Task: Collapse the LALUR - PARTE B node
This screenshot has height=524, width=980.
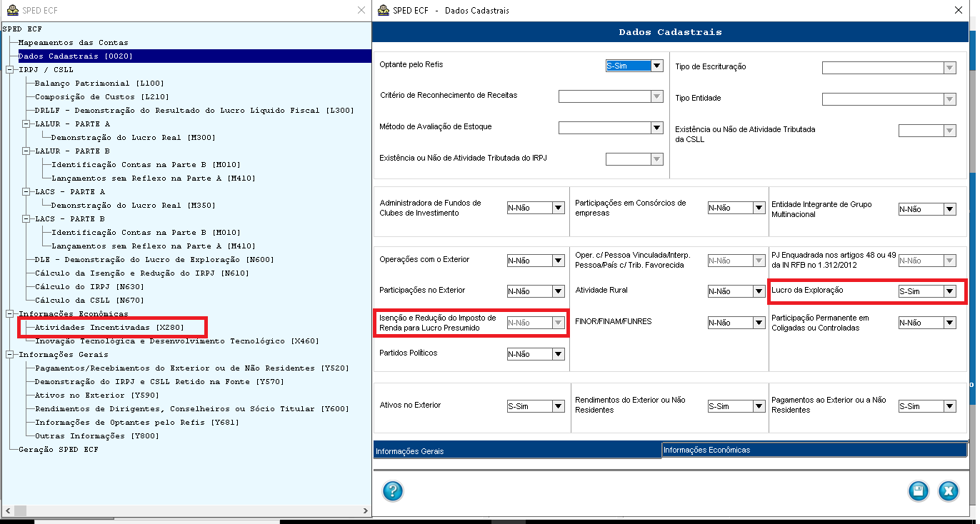Action: coord(26,151)
